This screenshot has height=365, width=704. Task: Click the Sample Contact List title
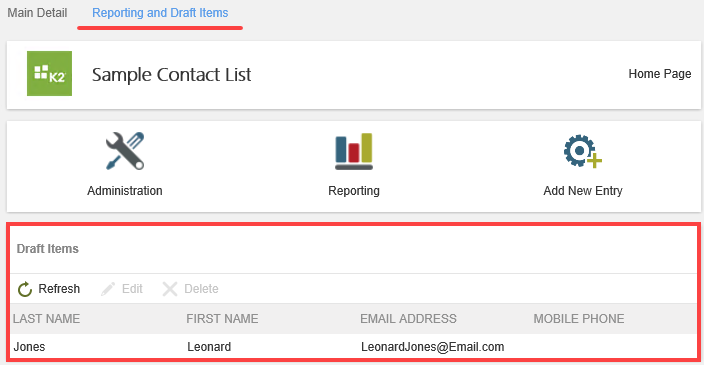click(172, 75)
